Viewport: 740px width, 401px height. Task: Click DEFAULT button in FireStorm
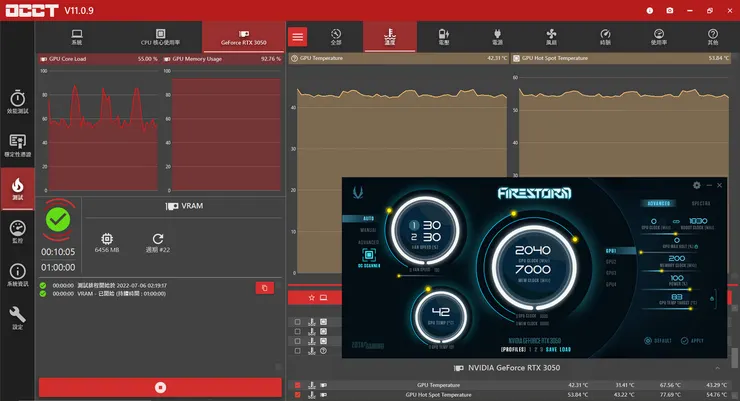(x=658, y=341)
